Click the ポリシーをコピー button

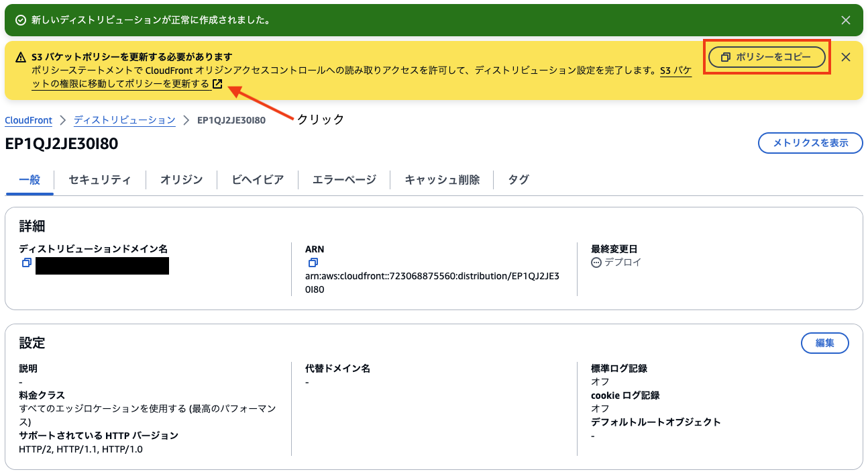pyautogui.click(x=767, y=58)
